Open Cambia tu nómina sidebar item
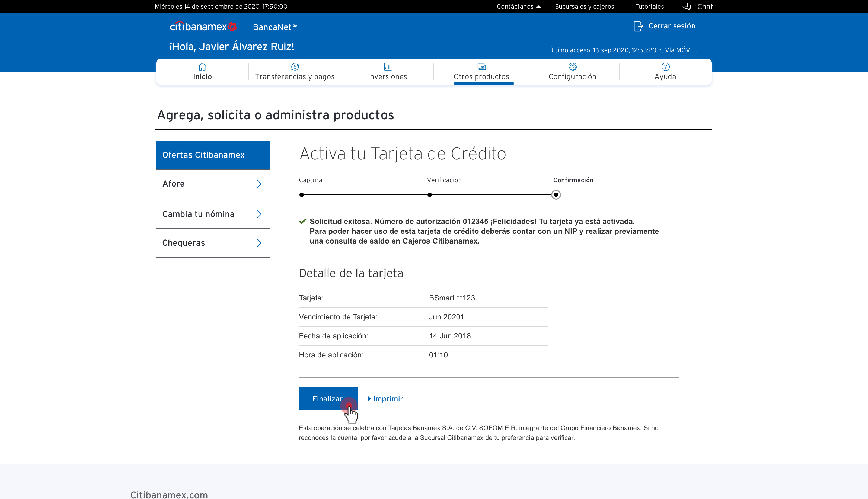Screen dimensions: 868x499 pyautogui.click(x=213, y=214)
